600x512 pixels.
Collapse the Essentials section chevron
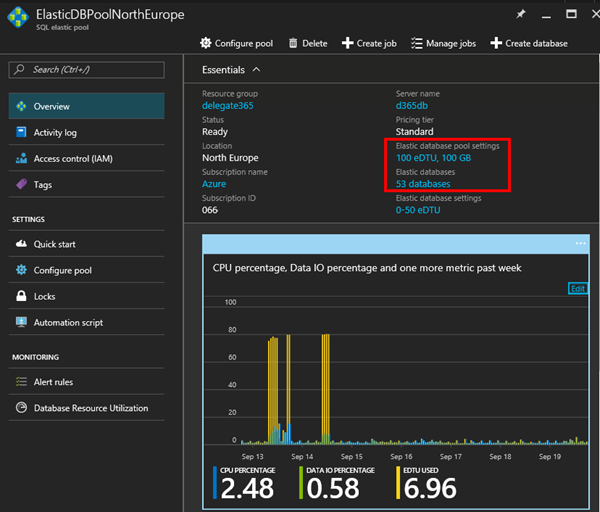coord(256,70)
